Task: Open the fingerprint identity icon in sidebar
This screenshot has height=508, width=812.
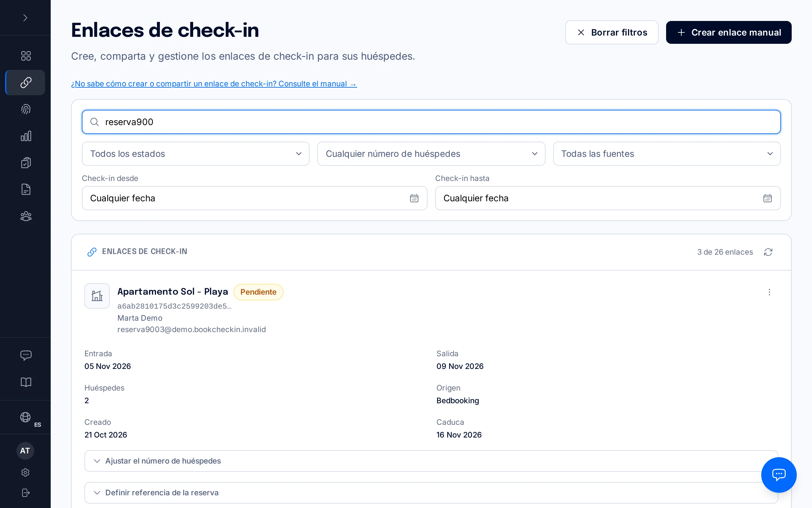Action: tap(26, 109)
